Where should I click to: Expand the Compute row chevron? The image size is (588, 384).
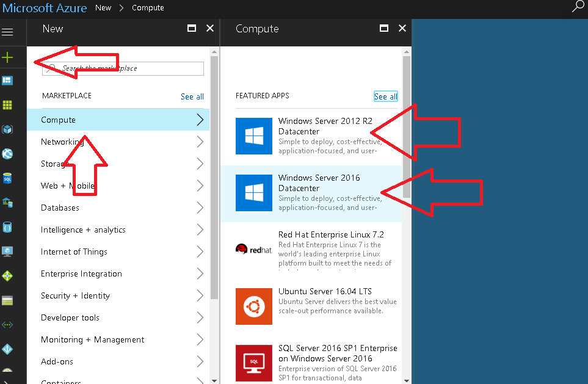pos(200,120)
